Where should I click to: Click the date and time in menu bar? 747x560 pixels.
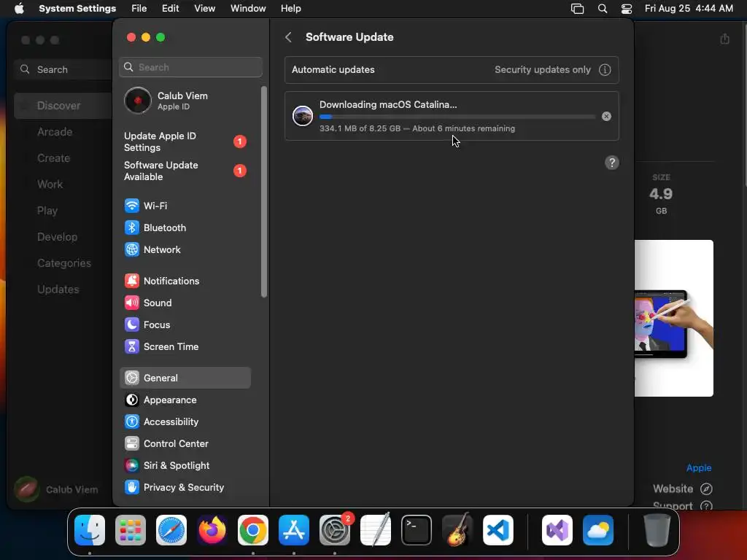click(x=689, y=9)
